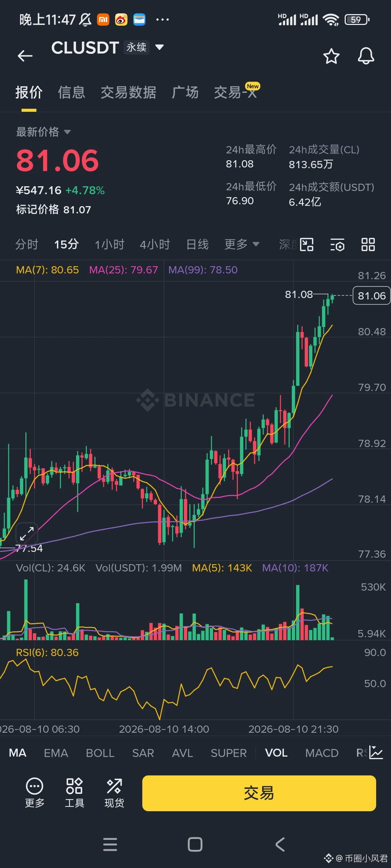Tap the large 81.06 latest price
Screen dimensions: 391x868
(x=57, y=161)
